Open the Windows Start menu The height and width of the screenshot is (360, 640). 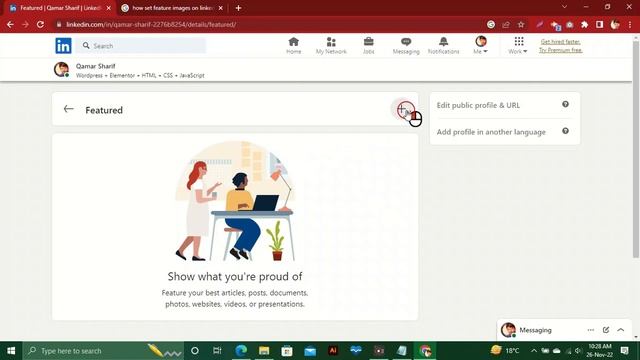(x=11, y=351)
